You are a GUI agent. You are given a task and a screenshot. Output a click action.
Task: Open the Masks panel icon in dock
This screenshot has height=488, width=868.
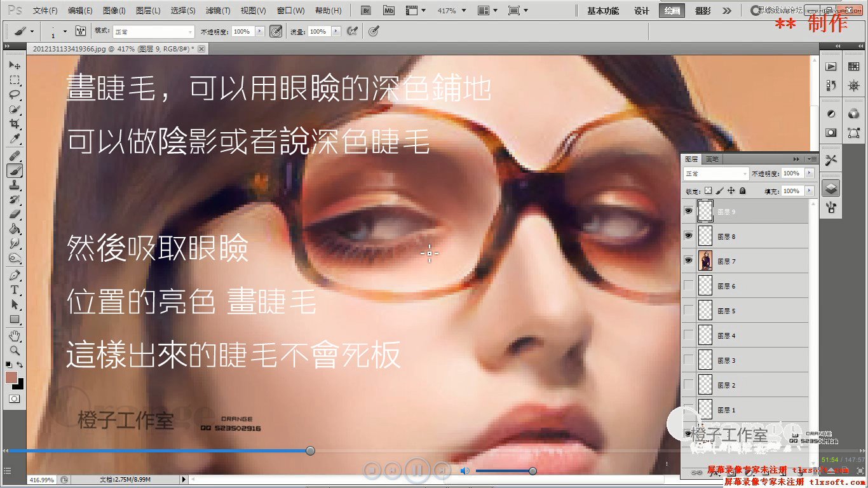coord(831,132)
